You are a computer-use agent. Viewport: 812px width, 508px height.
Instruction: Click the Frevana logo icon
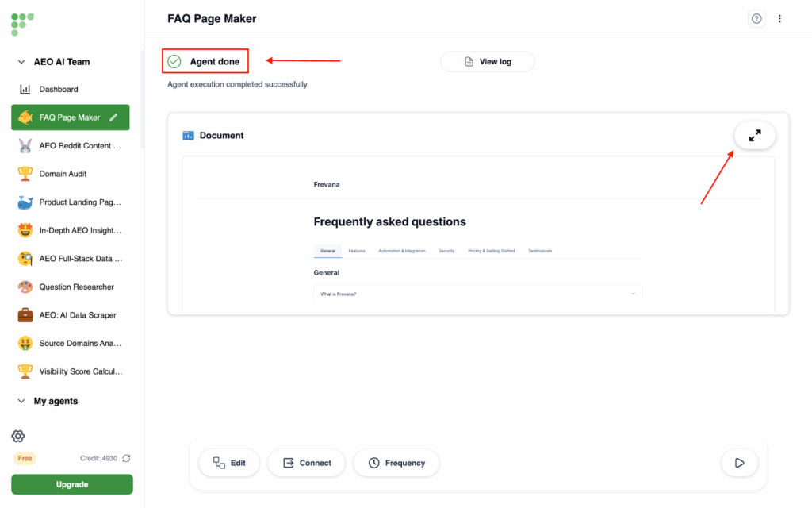[22, 23]
